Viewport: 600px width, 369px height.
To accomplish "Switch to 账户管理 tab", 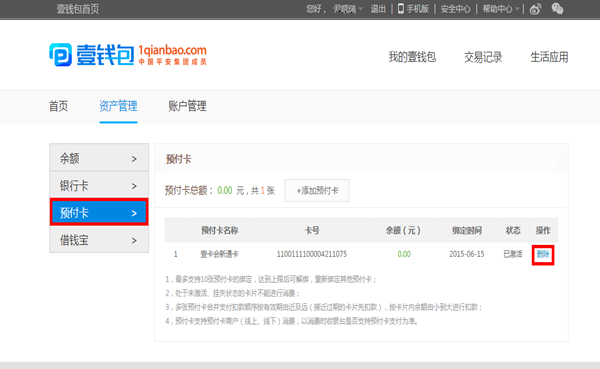I will (x=188, y=106).
